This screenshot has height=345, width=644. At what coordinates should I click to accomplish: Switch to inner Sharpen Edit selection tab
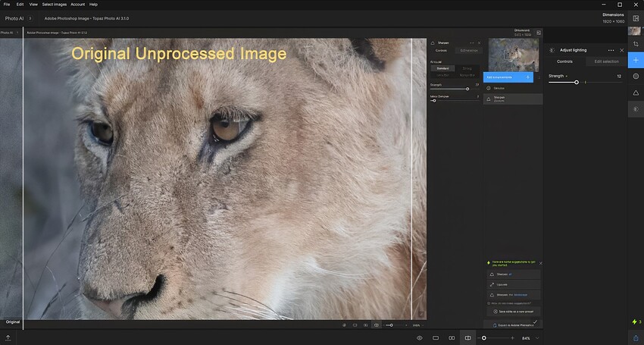pos(469,51)
